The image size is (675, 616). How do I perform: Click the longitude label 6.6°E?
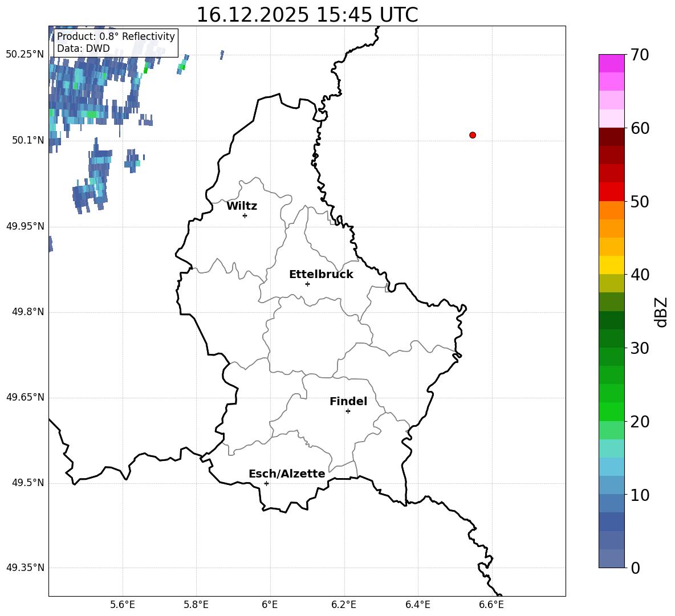(491, 605)
